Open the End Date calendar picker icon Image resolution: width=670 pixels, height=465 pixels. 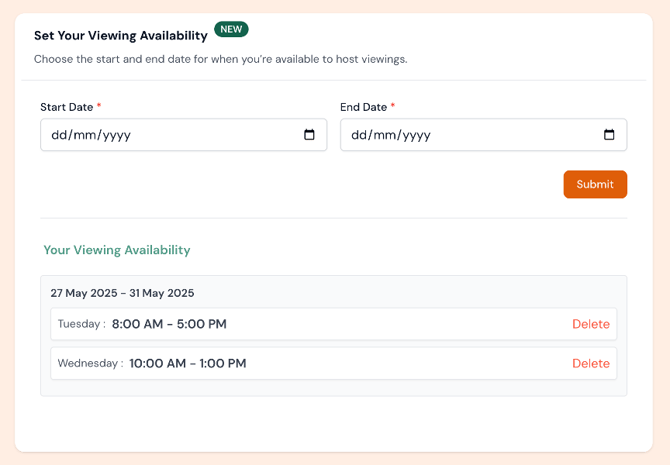pos(609,135)
